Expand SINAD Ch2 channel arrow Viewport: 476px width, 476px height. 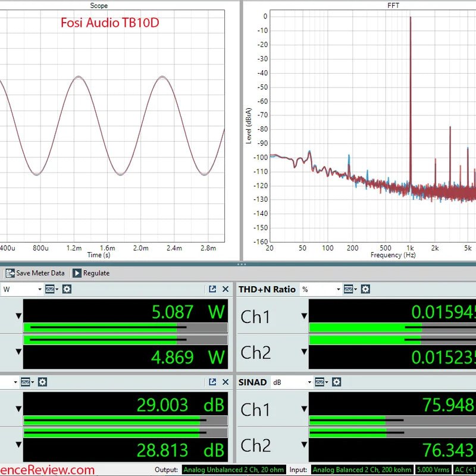click(x=304, y=444)
